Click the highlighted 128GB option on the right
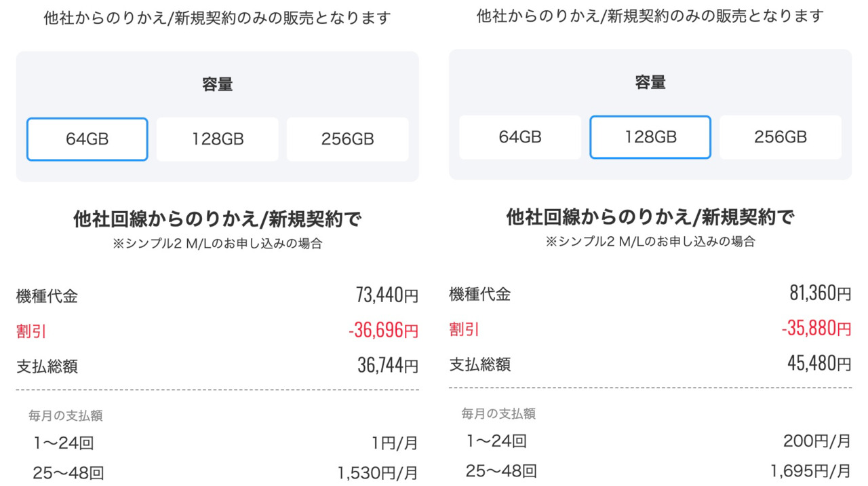Screen dimensions: 868x486 [650, 136]
